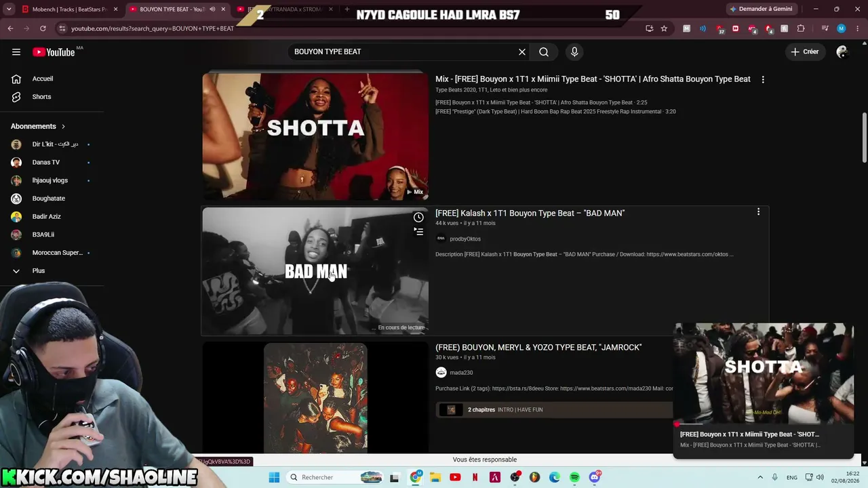Open File Explorer from the taskbar

click(x=435, y=478)
